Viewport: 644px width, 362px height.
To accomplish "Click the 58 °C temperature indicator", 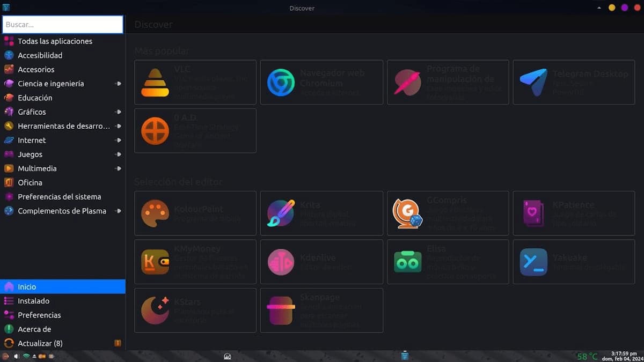I will click(587, 356).
